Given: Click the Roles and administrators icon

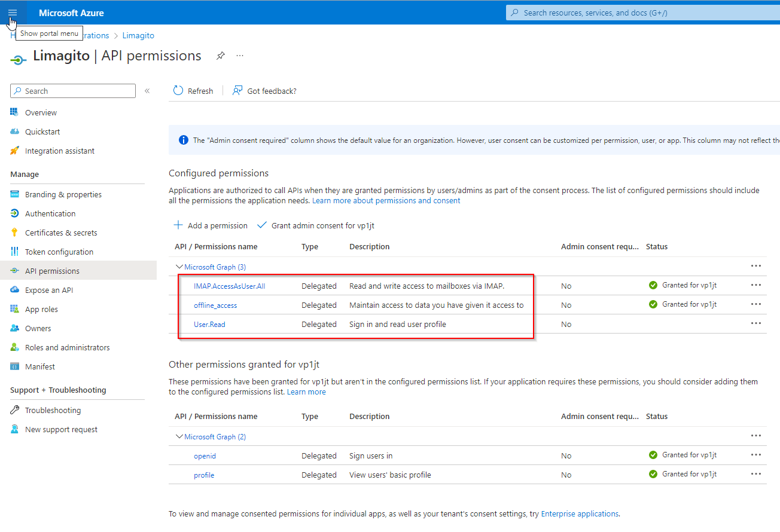Looking at the screenshot, I should (15, 347).
